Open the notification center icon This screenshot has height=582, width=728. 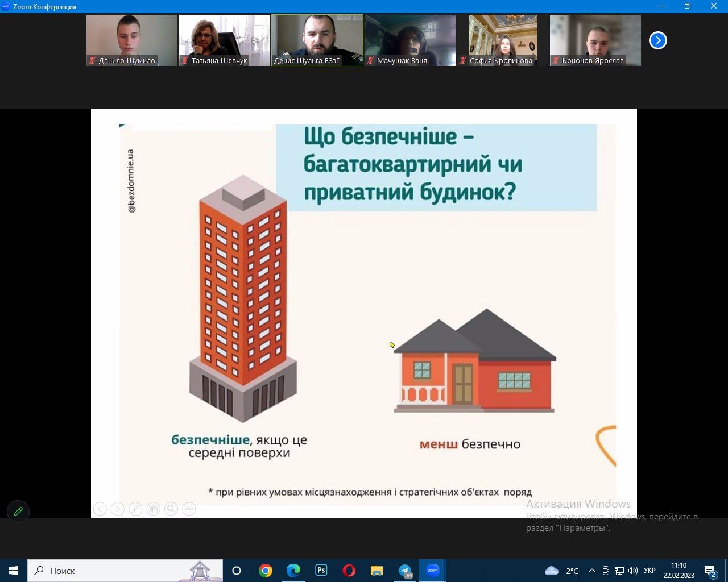pyautogui.click(x=710, y=571)
